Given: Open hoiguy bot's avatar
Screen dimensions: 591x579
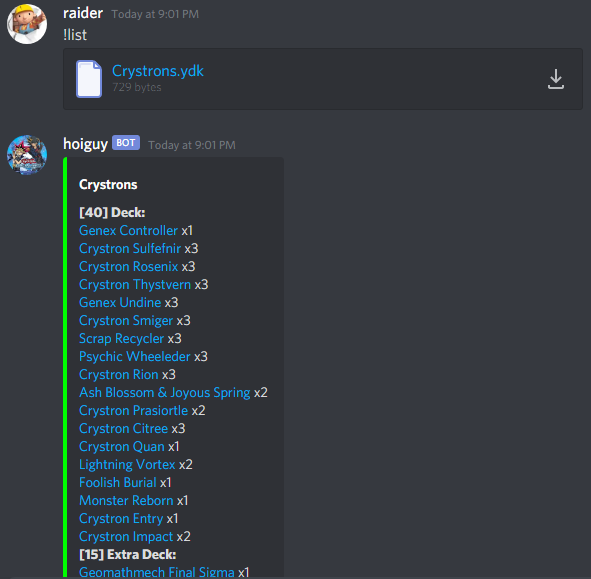Looking at the screenshot, I should point(27,155).
